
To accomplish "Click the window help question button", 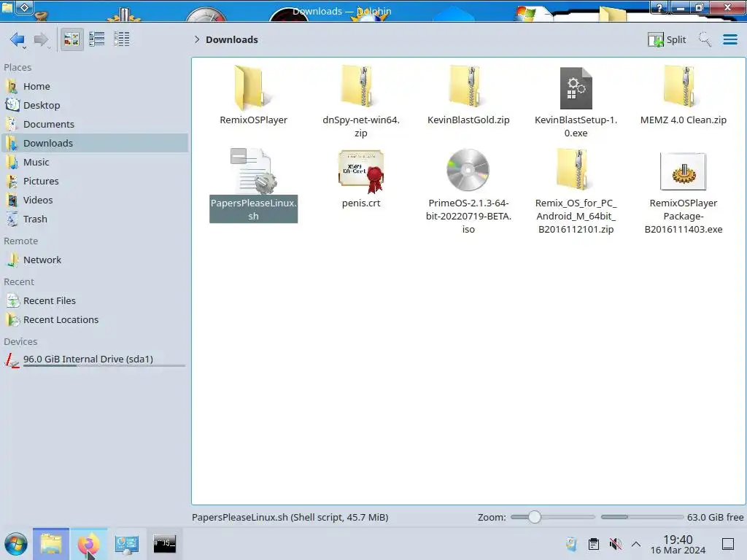I will [x=659, y=7].
